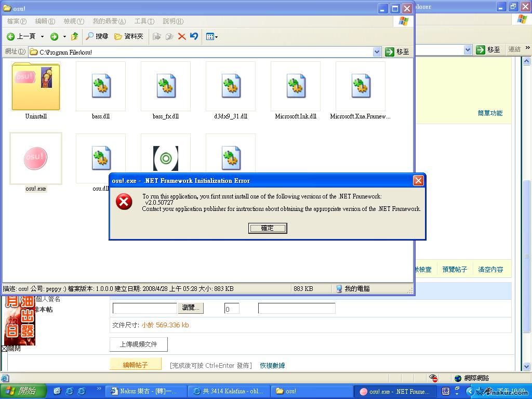Click the 我的電腦 status bar zone
Viewport: 532px width, 399px height.
[353, 289]
